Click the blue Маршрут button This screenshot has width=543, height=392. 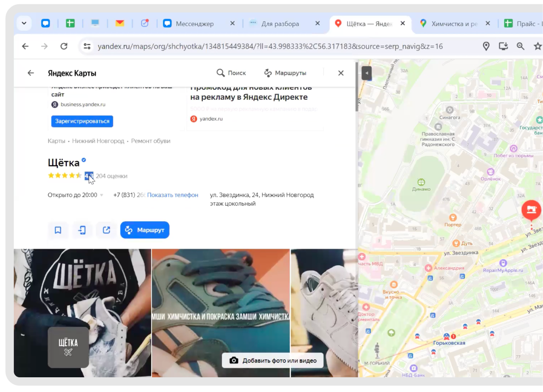pyautogui.click(x=145, y=230)
